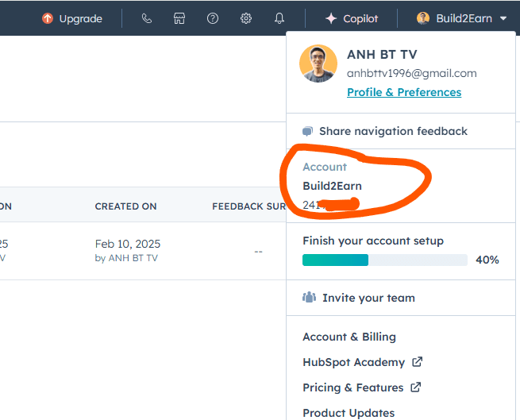Viewport: 520px width, 420px height.
Task: Select the Build2Earn account entry
Action: (333, 186)
